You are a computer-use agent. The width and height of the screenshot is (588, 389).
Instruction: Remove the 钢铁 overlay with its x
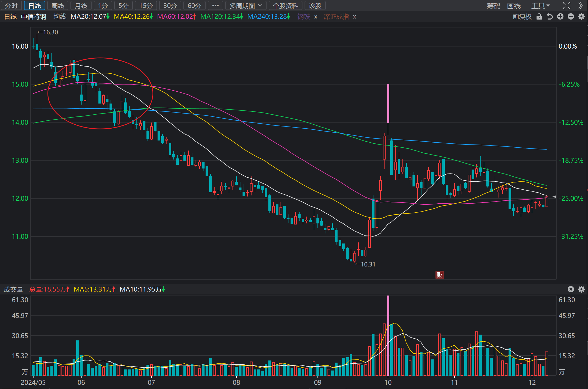click(x=316, y=17)
